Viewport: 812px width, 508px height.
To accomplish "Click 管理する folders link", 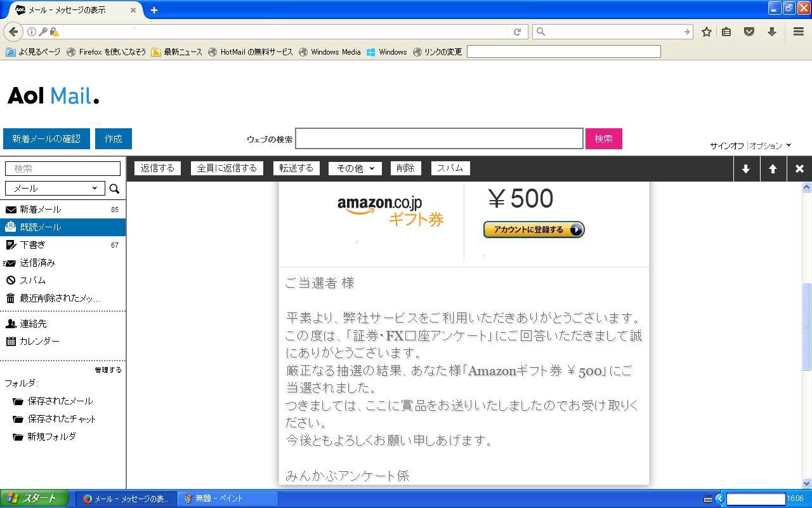I will 108,370.
